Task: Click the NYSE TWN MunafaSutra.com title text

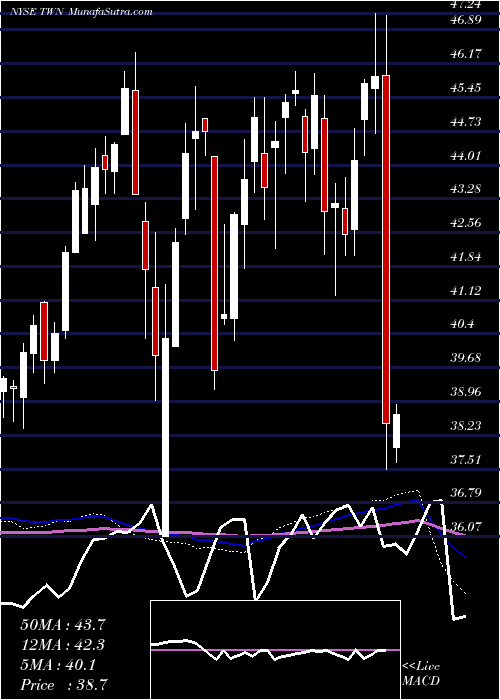Action: (83, 12)
